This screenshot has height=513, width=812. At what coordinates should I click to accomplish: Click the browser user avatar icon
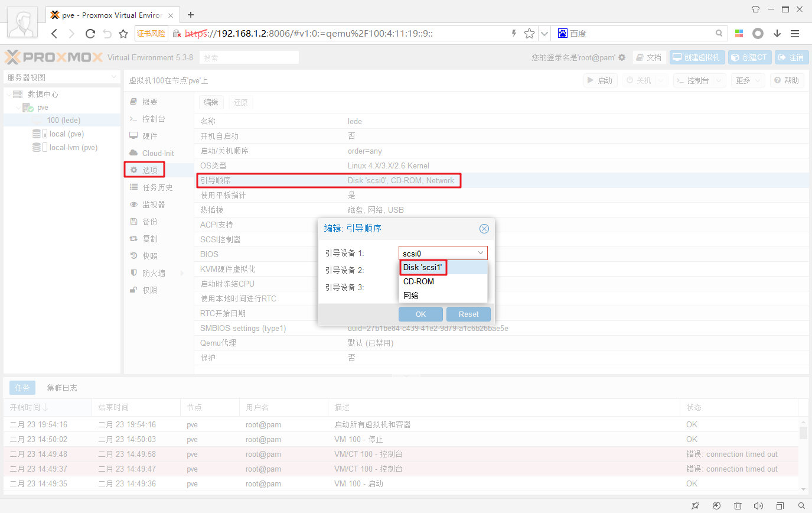coord(23,23)
